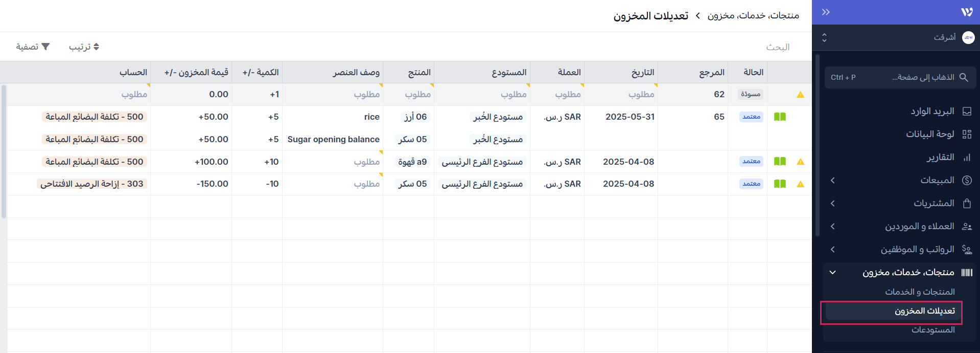Open the dashboard (لوحة البيانات) grid icon
The height and width of the screenshot is (353, 980).
coord(966,134)
